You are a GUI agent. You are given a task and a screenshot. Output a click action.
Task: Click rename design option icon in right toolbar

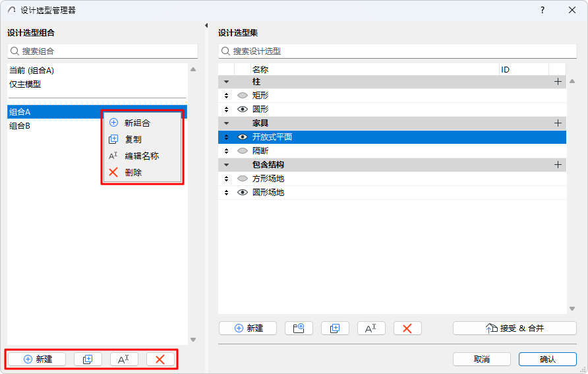pos(371,328)
